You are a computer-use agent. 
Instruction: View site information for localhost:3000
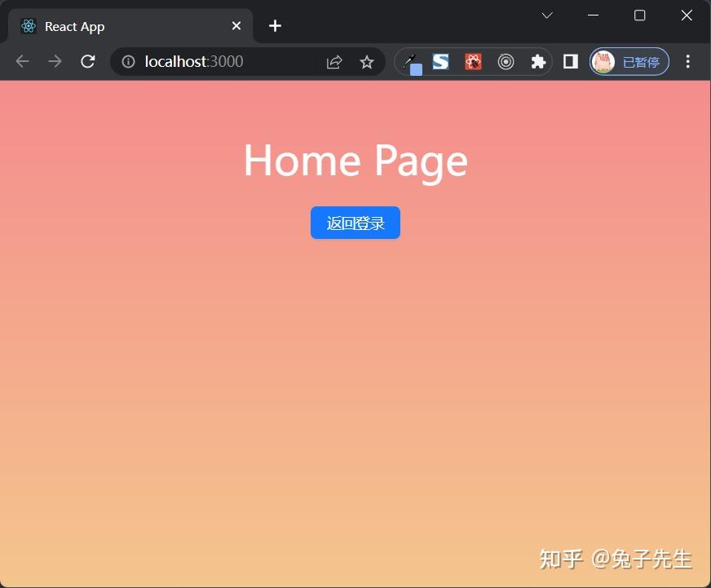pos(128,61)
